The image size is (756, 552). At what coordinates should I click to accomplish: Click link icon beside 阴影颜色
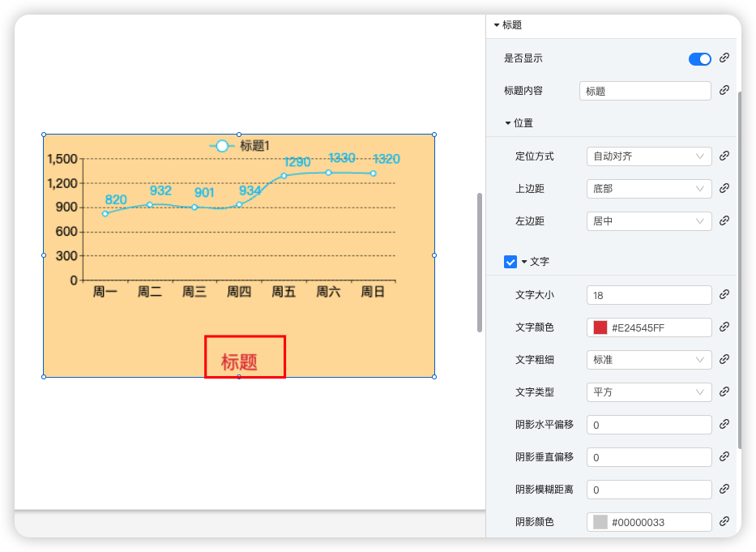click(724, 521)
